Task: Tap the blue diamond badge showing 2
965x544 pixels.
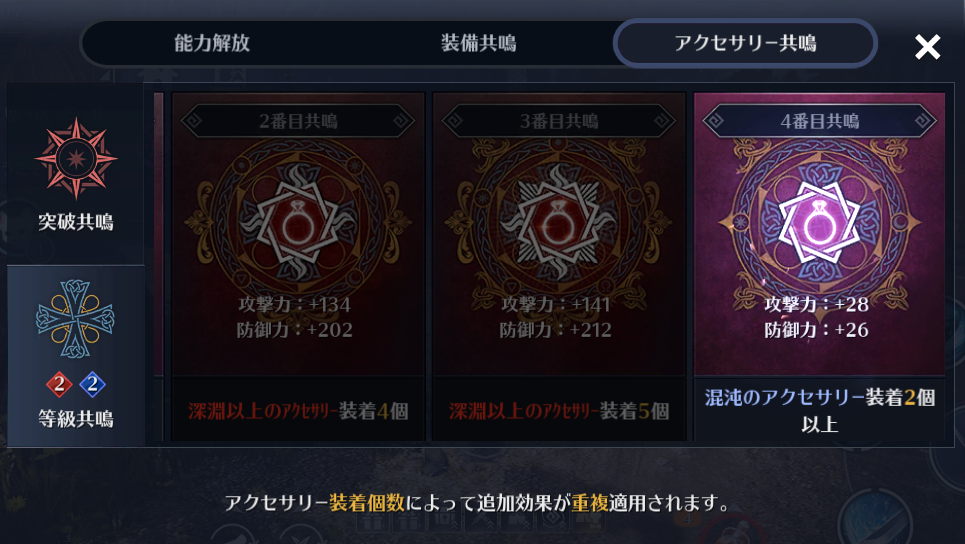Action: (92, 384)
